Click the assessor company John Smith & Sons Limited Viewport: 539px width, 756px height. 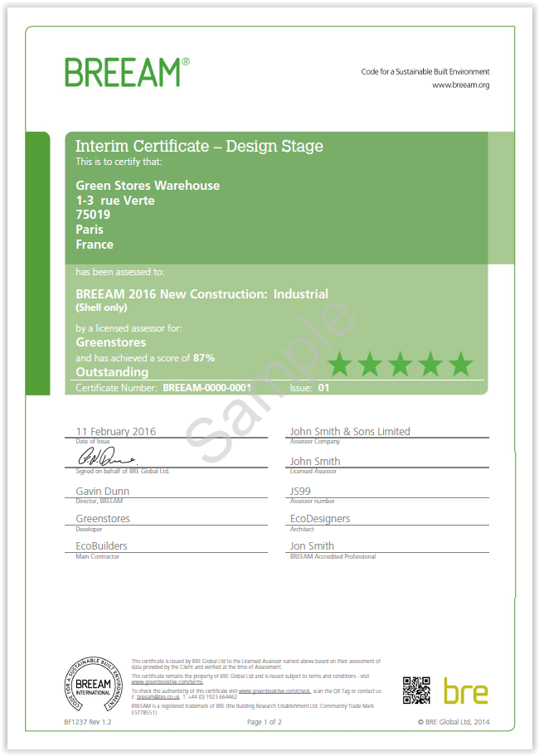coord(350,431)
